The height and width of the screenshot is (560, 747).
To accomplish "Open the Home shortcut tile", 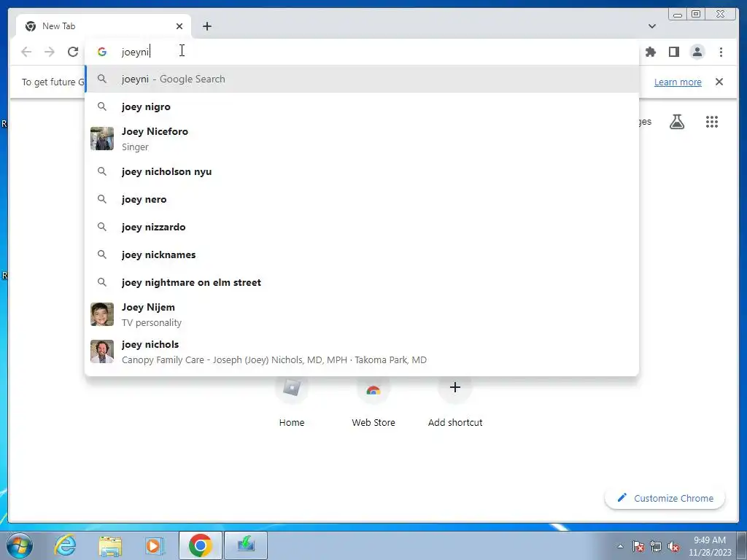I will pos(292,401).
